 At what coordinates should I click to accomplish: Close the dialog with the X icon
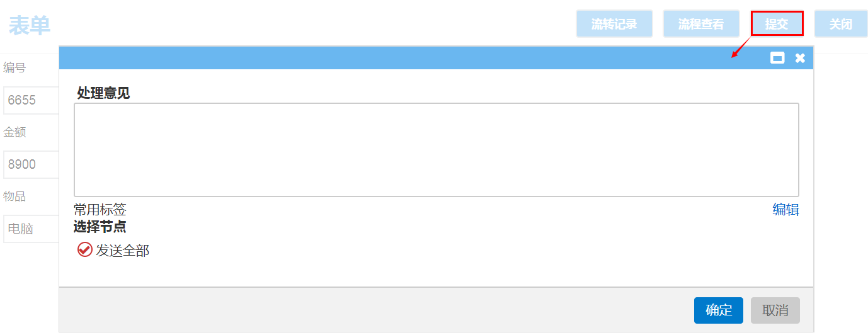point(800,58)
